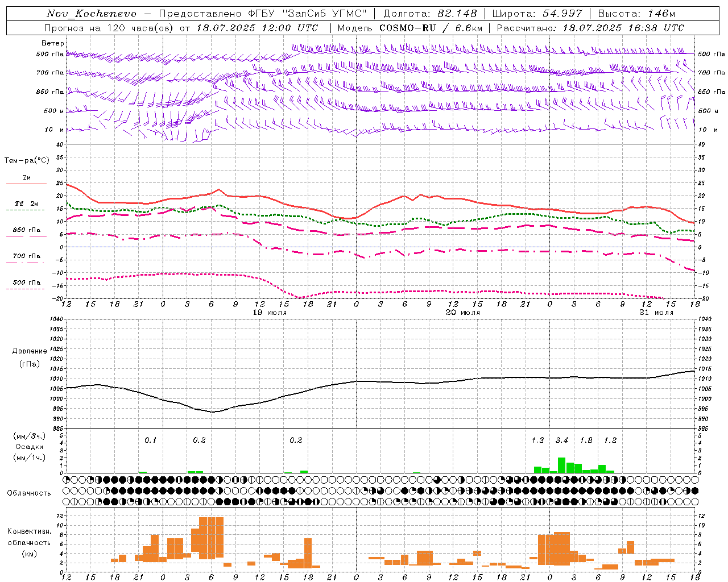
Task: Click the 1.8 precipitation amount
Action: point(586,440)
